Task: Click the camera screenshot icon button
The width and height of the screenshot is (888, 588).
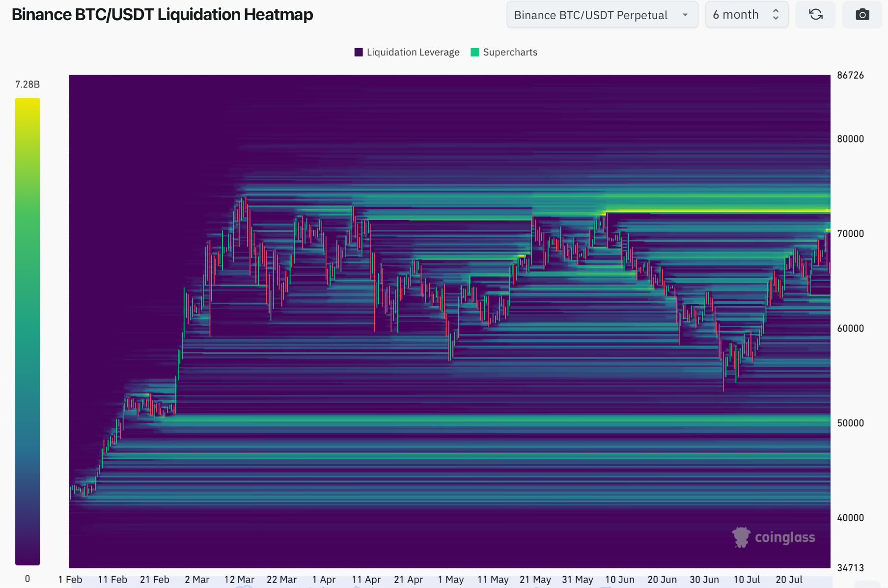Action: 862,15
